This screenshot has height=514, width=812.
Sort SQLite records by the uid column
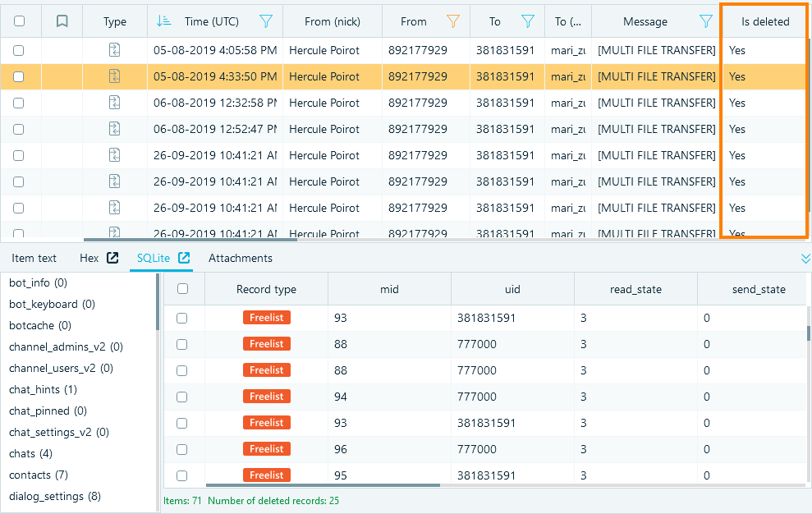pyautogui.click(x=512, y=289)
